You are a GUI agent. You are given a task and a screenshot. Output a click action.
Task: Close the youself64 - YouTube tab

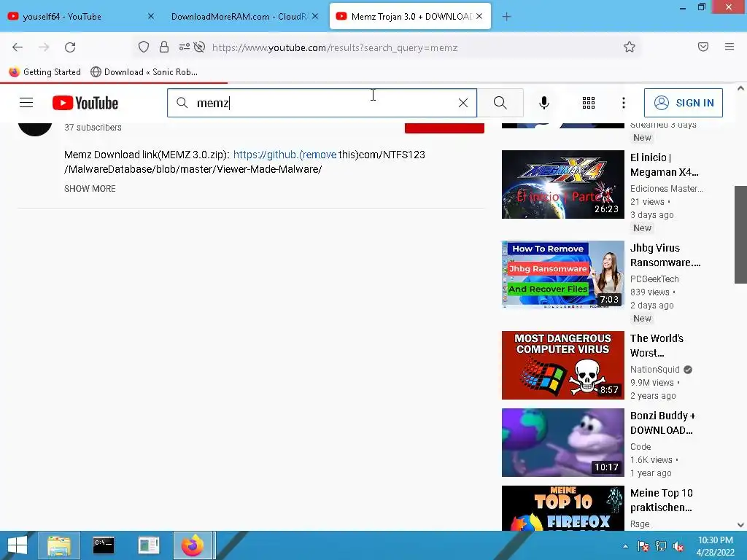point(151,16)
